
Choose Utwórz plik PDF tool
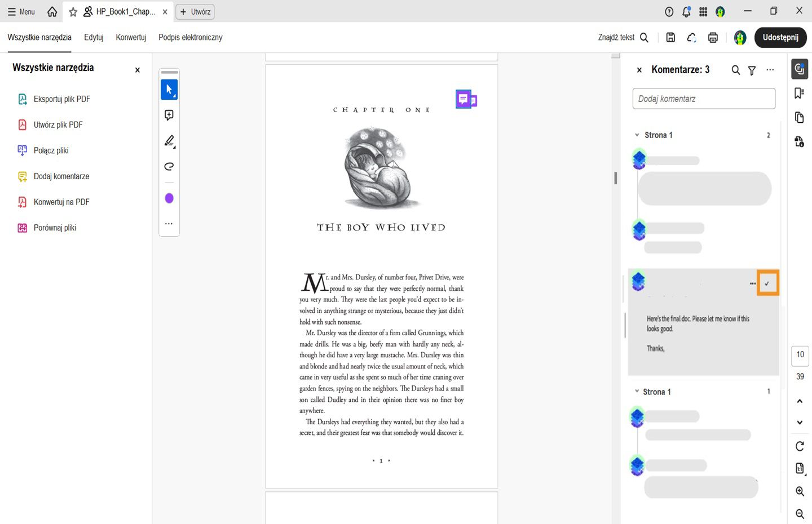point(50,125)
